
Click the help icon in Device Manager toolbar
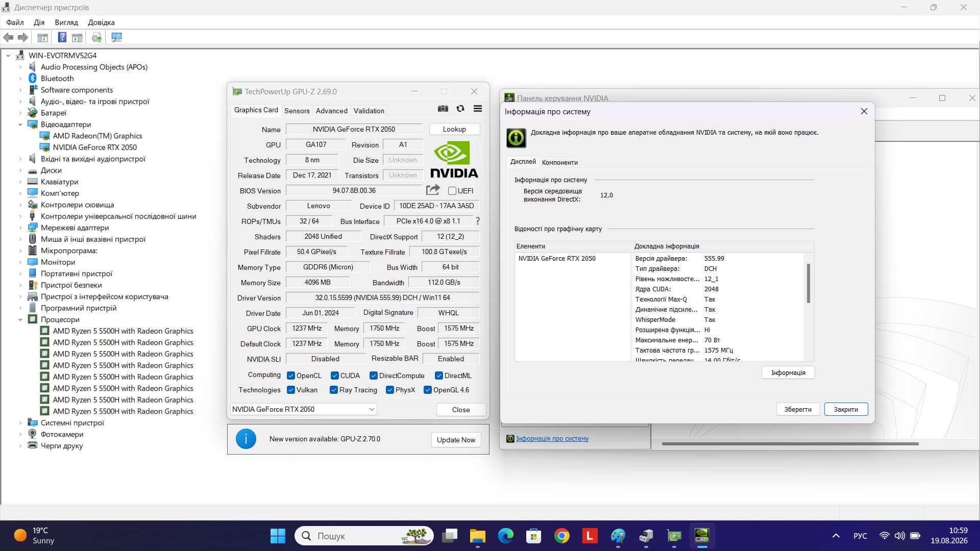click(62, 37)
